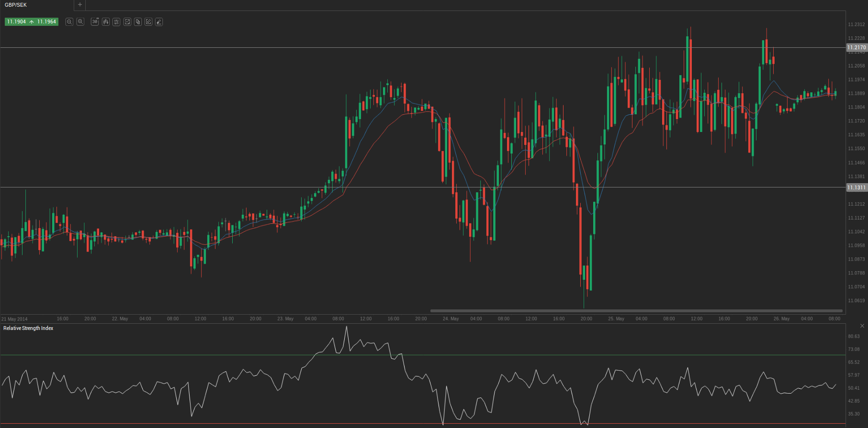868x428 pixels.
Task: Select the eraser drawing tool icon
Action: point(159,22)
